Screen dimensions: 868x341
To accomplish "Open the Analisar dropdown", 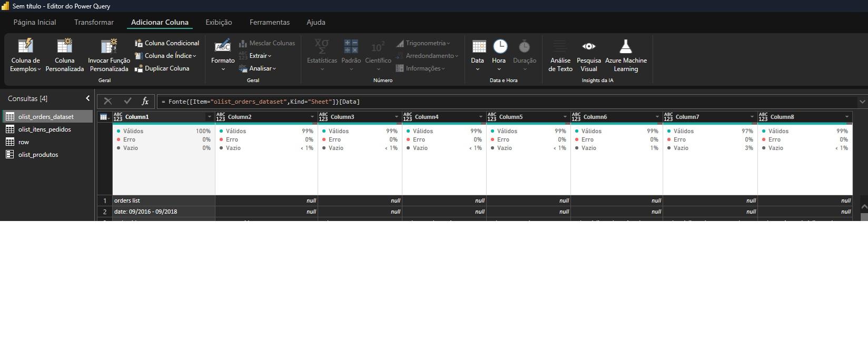I will coord(258,68).
